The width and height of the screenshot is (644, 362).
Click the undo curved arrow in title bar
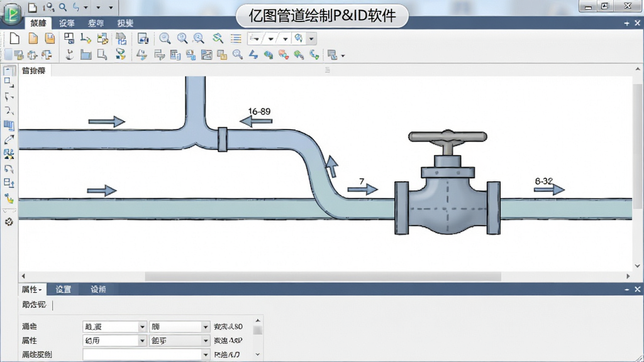coord(76,7)
